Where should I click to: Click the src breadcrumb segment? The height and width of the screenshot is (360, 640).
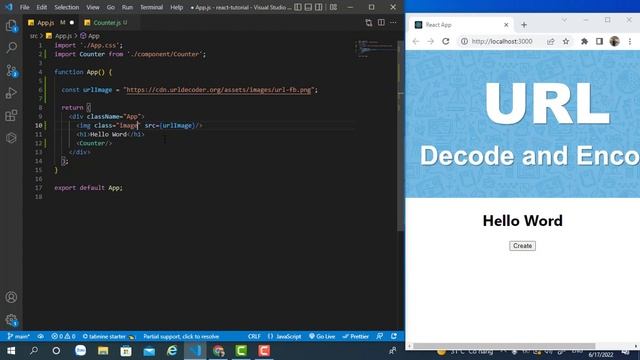pyautogui.click(x=33, y=36)
